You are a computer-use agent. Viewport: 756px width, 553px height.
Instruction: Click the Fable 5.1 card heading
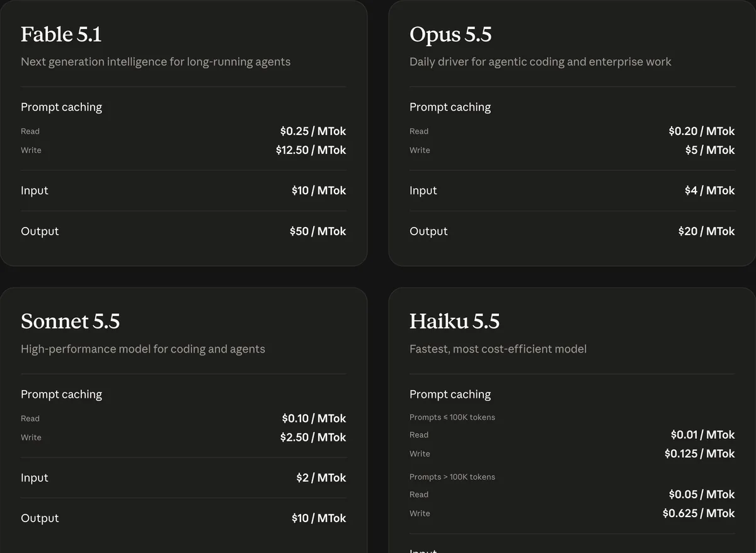click(61, 34)
